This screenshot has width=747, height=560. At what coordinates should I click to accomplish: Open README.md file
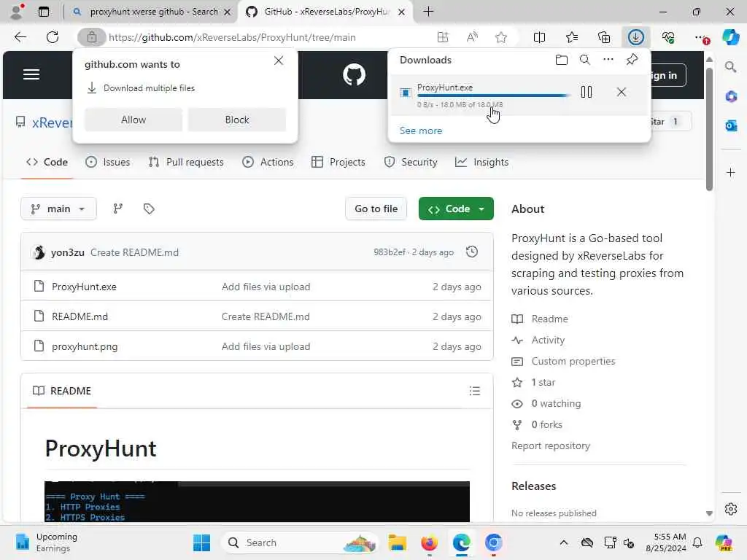(x=80, y=316)
